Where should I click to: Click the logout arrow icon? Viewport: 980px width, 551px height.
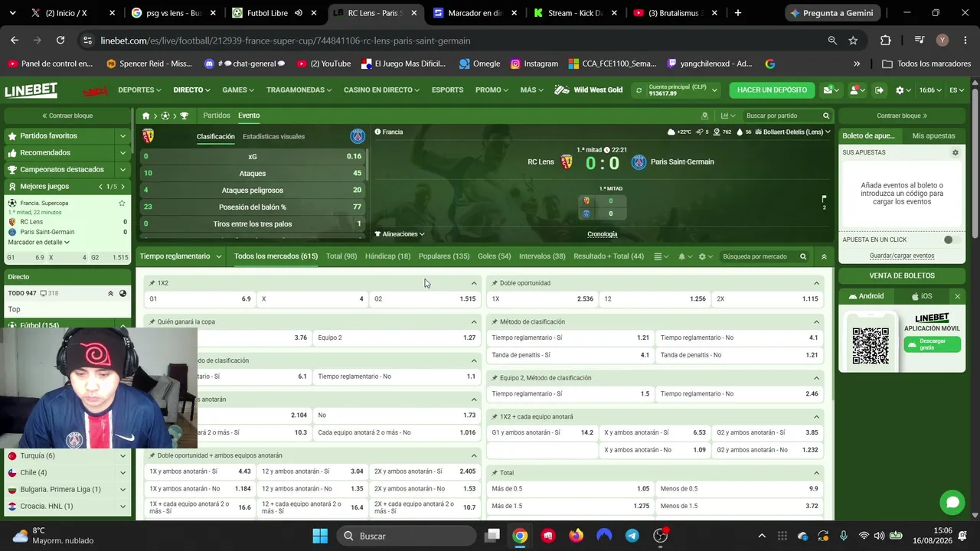pos(879,90)
